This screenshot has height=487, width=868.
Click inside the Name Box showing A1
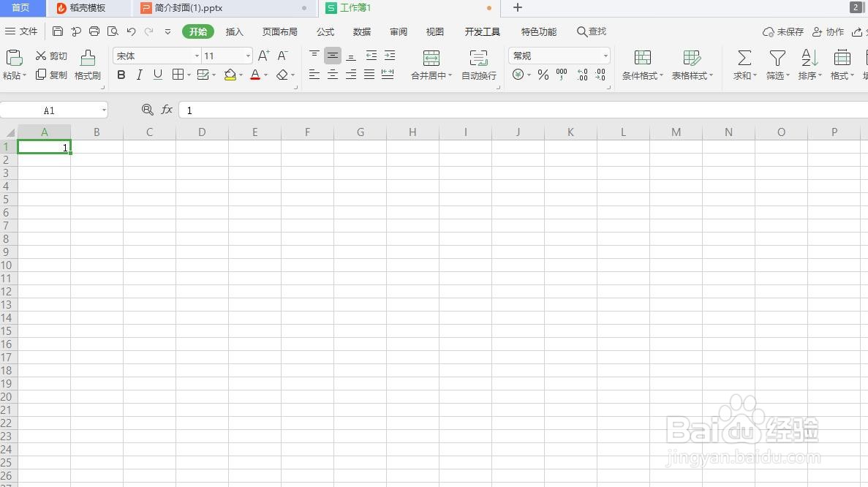pyautogui.click(x=51, y=110)
